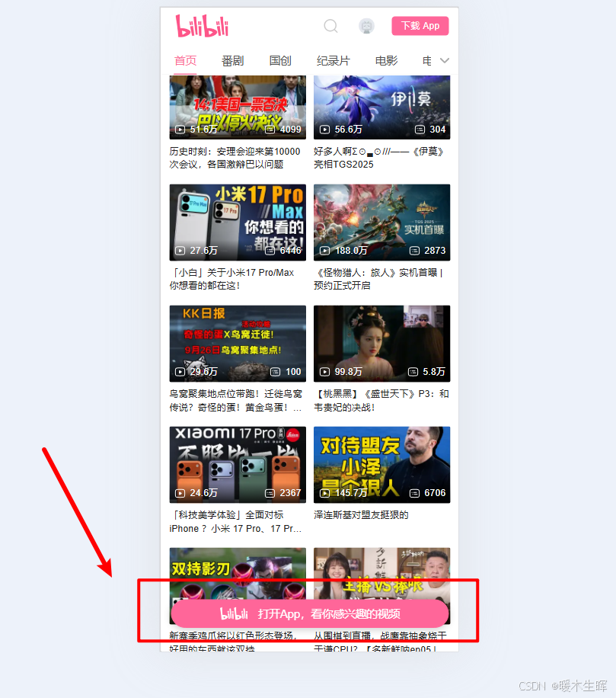Open the 盛世天下 video thumbnail
Screen dimensions: 616x698
click(381, 344)
